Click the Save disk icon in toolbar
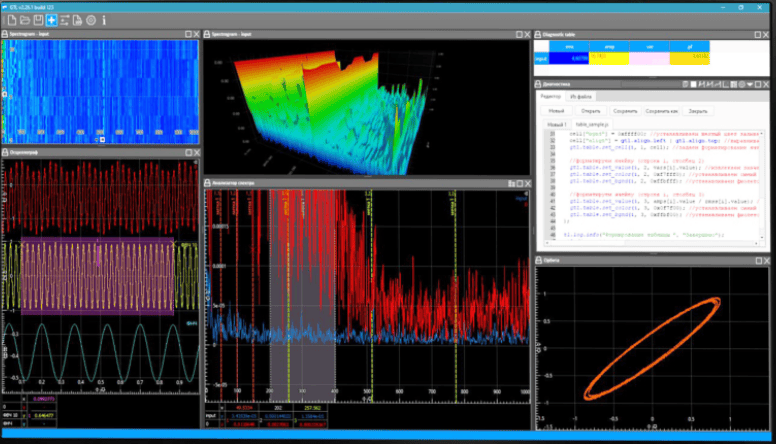 point(37,20)
